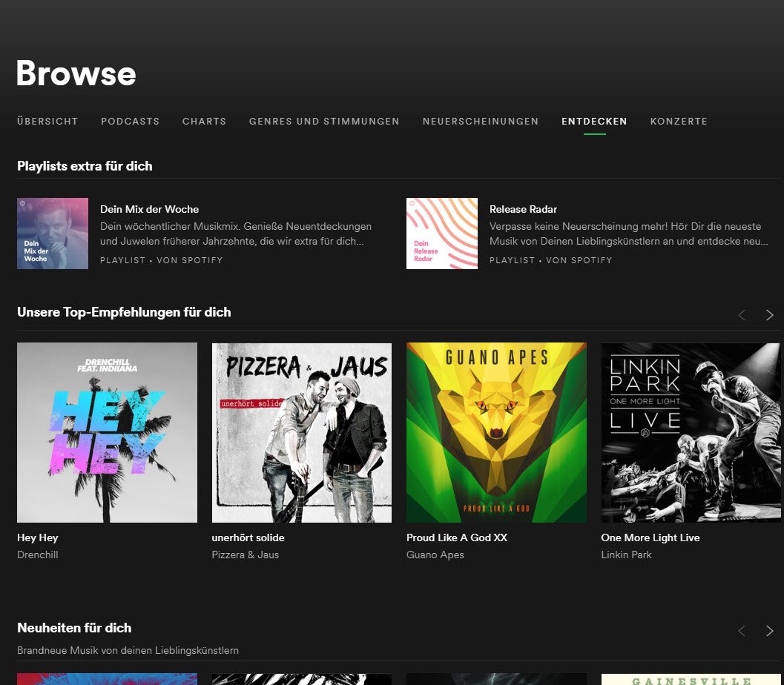The width and height of the screenshot is (784, 685).
Task: Select the Entdecken tab
Action: click(x=594, y=121)
